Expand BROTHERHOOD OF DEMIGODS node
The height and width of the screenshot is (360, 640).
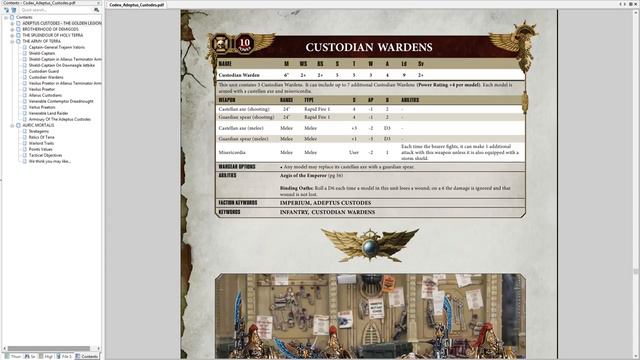click(x=12, y=29)
